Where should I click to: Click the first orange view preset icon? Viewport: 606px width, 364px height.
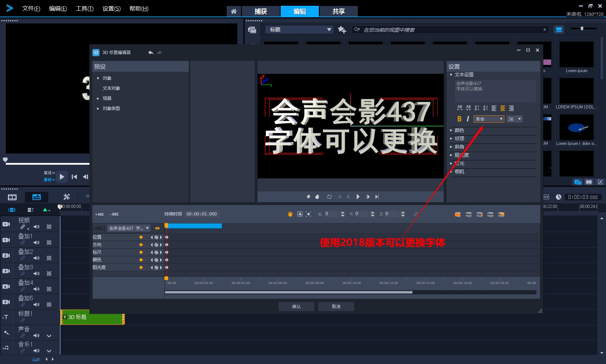458,214
